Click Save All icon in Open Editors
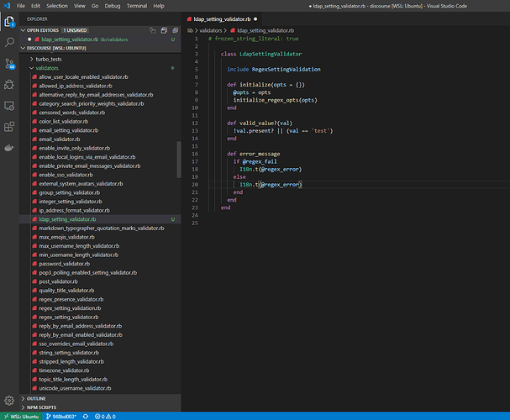 tap(164, 30)
